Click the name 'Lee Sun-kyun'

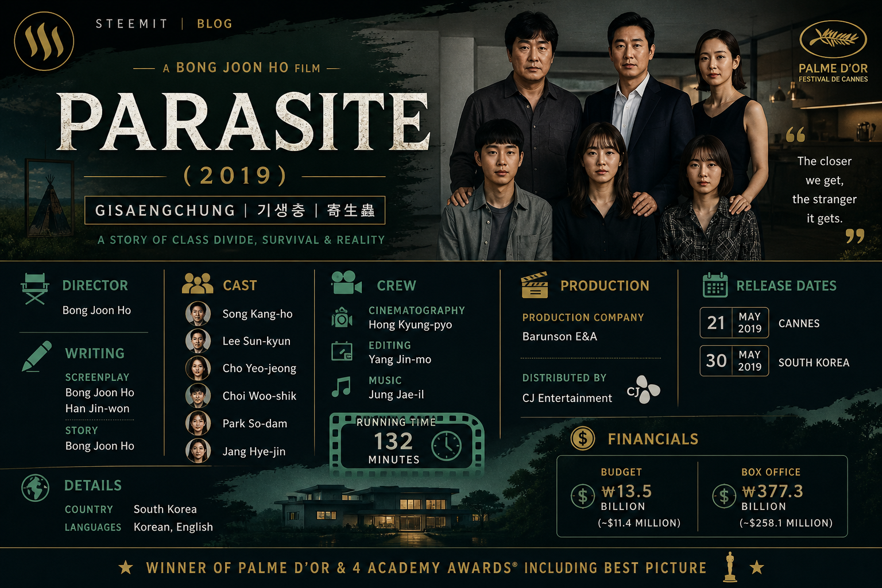pos(257,341)
